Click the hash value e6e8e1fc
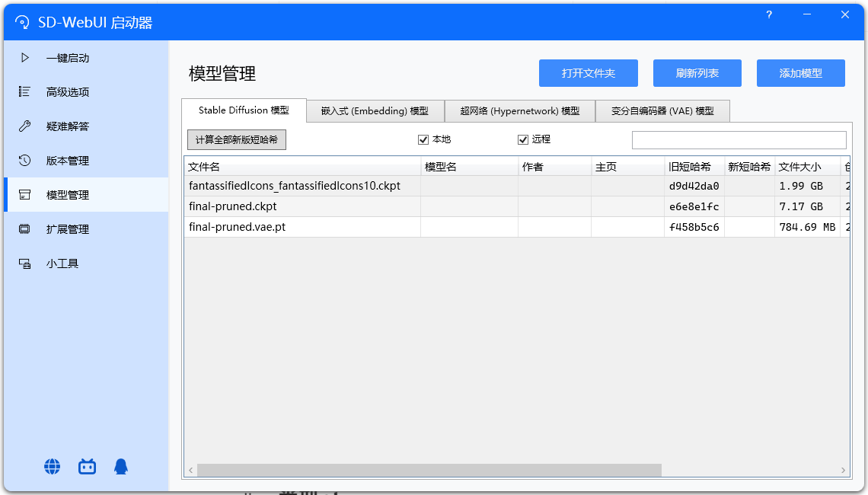Viewport: 868px width, 495px height. pyautogui.click(x=694, y=206)
